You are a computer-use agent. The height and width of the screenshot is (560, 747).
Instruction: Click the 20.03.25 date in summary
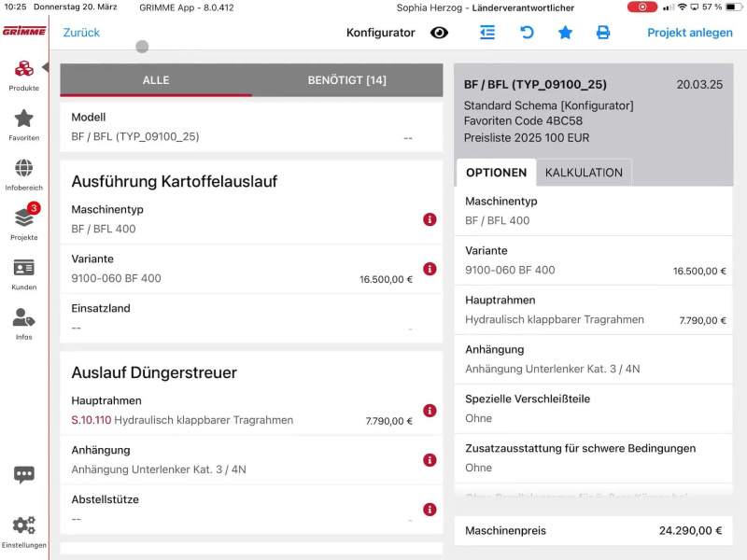click(x=699, y=84)
